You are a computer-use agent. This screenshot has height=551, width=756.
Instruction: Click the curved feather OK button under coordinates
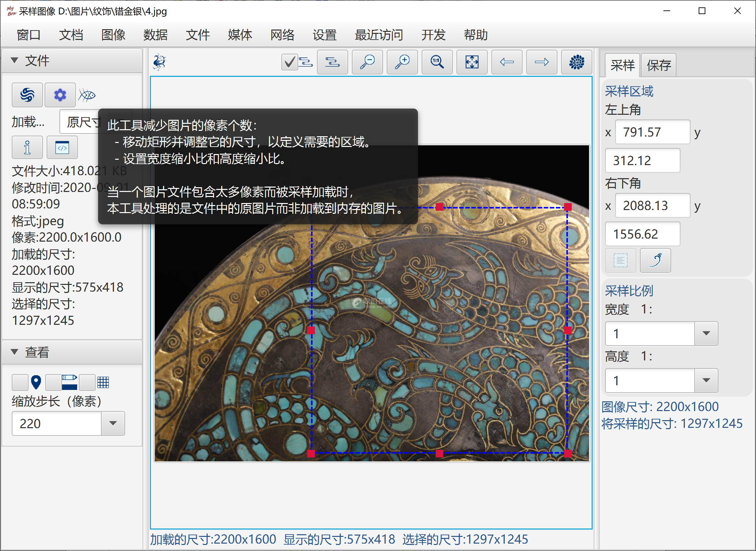(655, 260)
